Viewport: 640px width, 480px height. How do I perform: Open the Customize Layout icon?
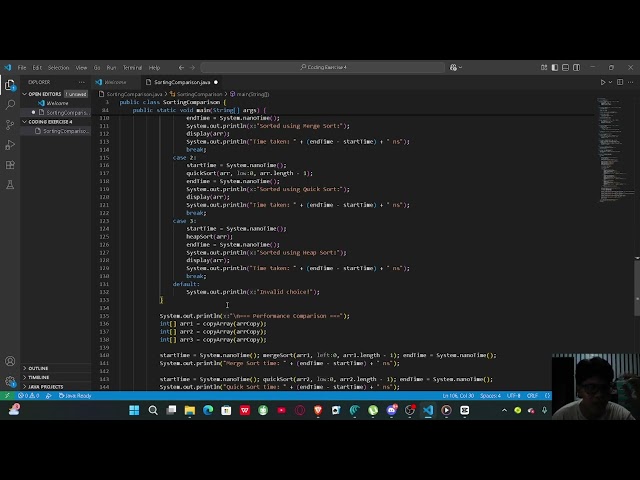coord(544,67)
